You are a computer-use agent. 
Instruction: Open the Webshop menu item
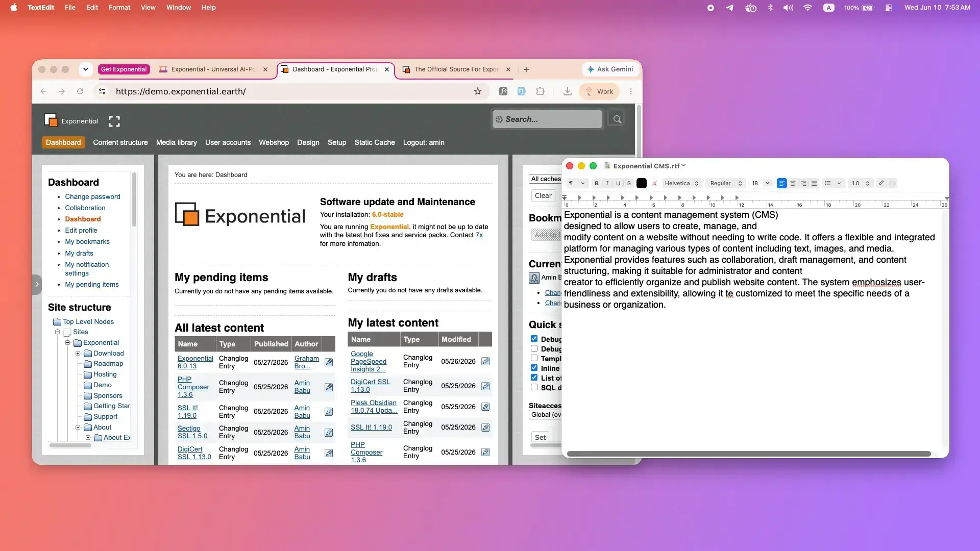274,143
